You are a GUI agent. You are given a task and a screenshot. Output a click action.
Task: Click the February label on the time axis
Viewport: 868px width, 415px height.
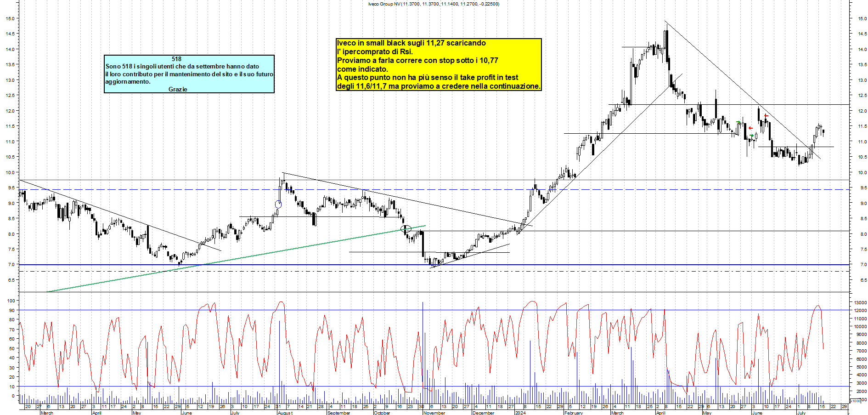pyautogui.click(x=574, y=413)
